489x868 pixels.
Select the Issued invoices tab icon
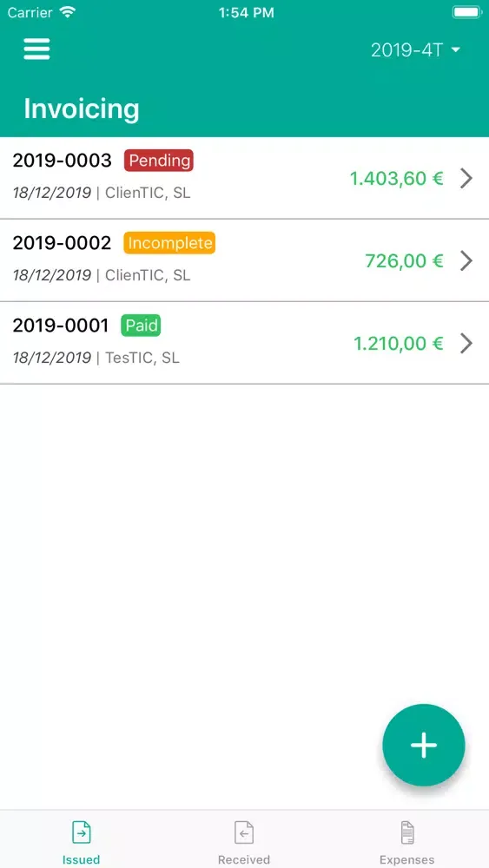point(81,832)
